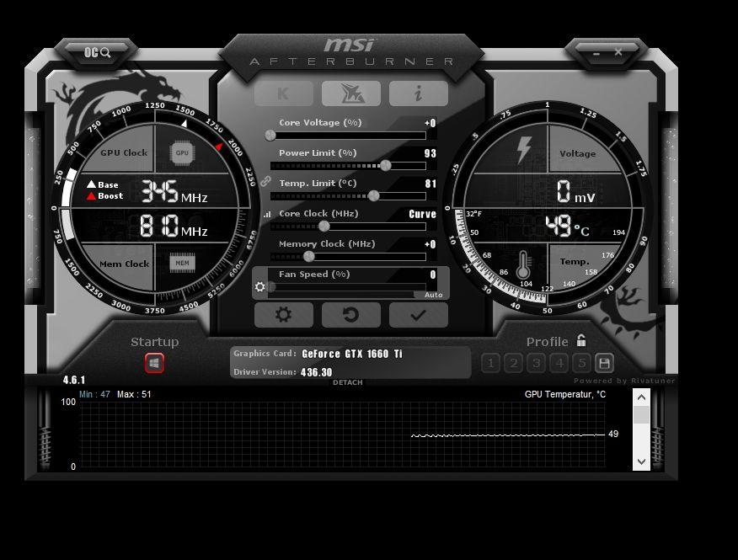The height and width of the screenshot is (560, 738).
Task: Select profile slot 2
Action: pyautogui.click(x=514, y=363)
